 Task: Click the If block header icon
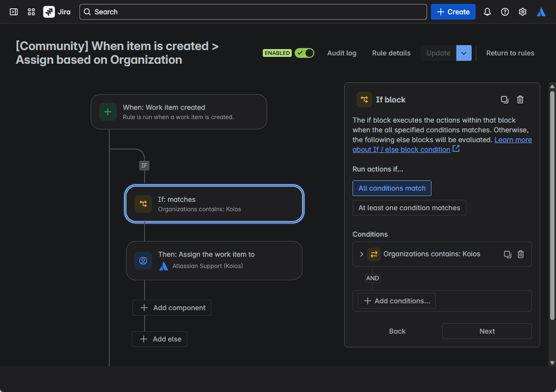(x=364, y=100)
